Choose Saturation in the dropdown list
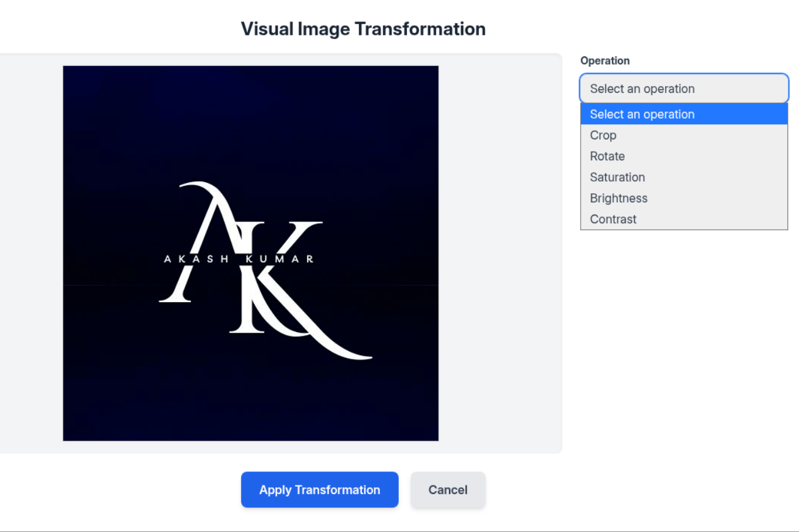The image size is (799, 532). coord(684,177)
